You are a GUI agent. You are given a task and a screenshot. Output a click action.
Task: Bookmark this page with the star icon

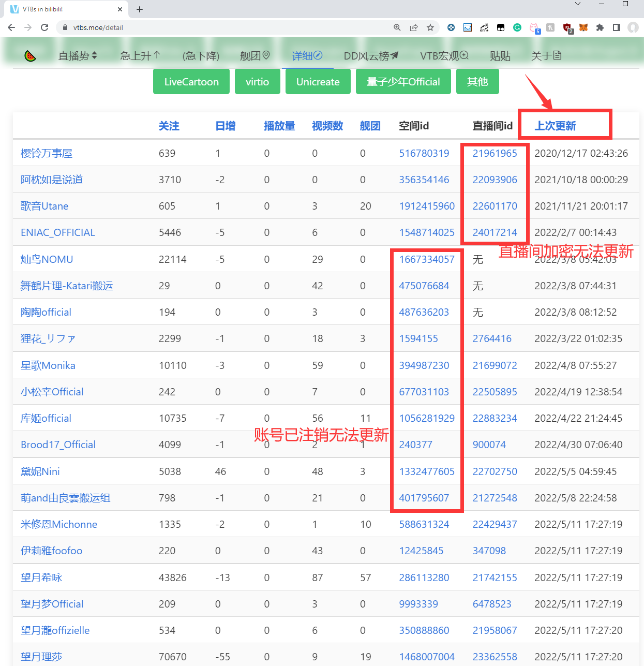pyautogui.click(x=431, y=27)
